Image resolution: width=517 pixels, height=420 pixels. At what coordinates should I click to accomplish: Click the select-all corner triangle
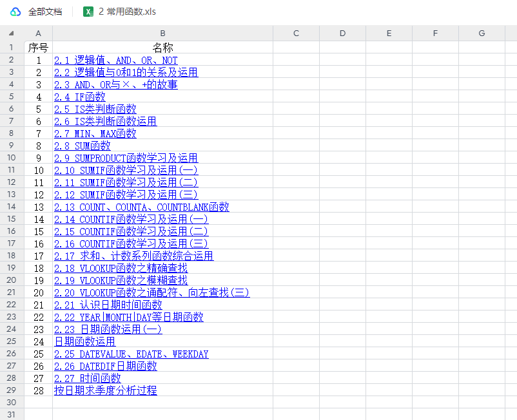click(12, 33)
